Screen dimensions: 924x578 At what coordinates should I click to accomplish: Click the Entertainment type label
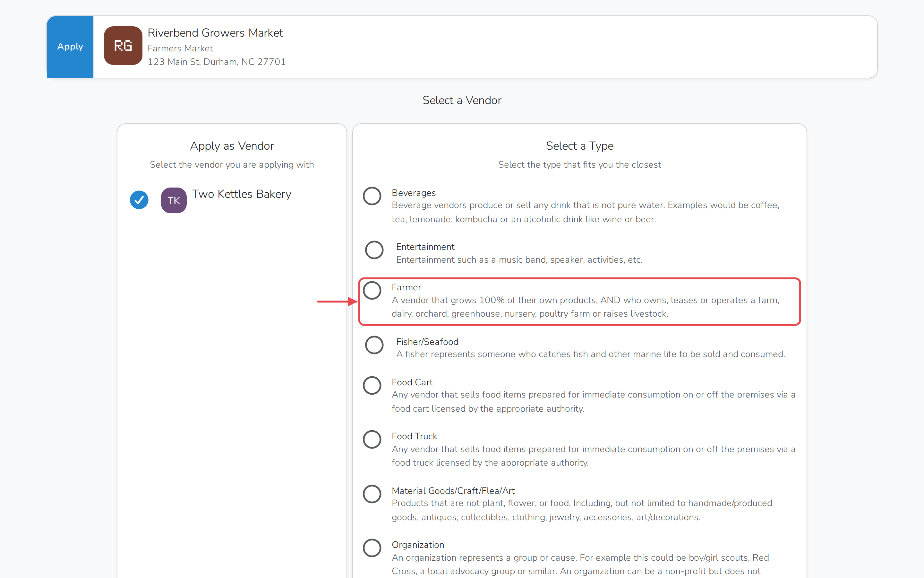click(x=425, y=247)
